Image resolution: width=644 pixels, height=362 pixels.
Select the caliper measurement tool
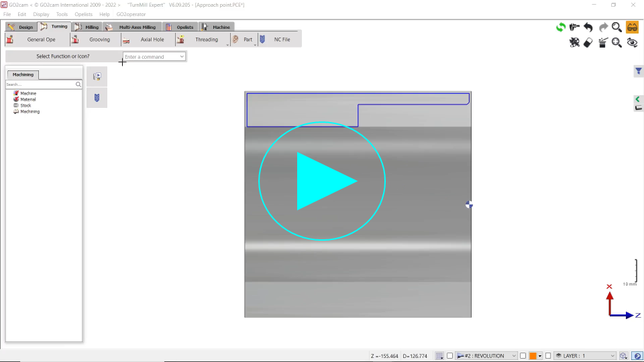click(x=574, y=27)
